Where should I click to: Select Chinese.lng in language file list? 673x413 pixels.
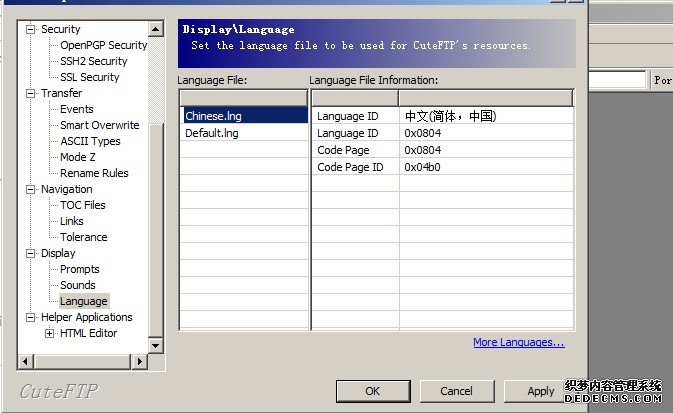click(213, 116)
